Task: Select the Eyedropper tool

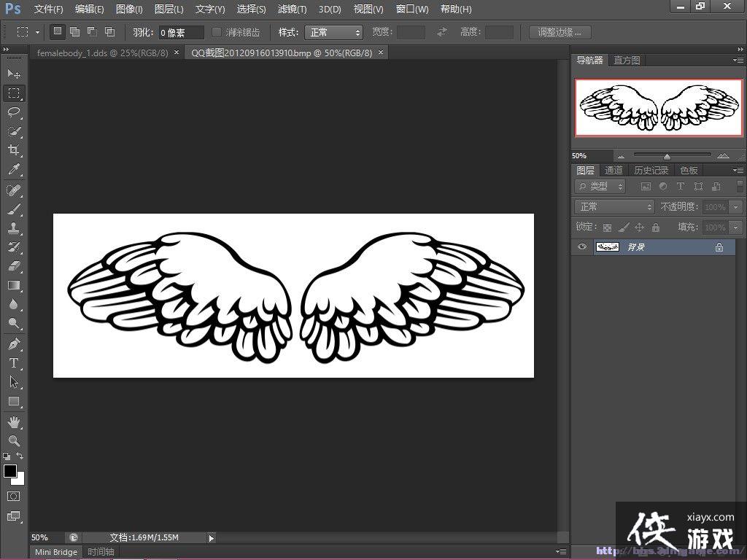Action: pyautogui.click(x=14, y=170)
